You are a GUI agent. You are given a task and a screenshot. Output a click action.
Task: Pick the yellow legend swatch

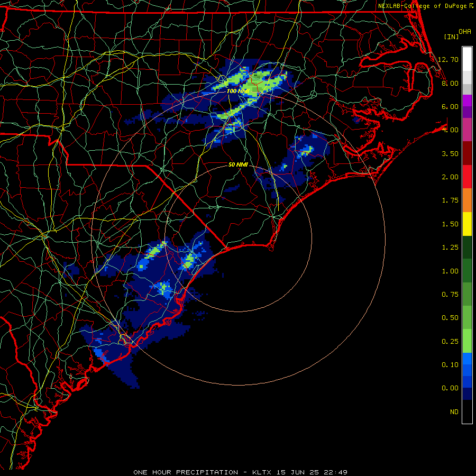point(467,224)
